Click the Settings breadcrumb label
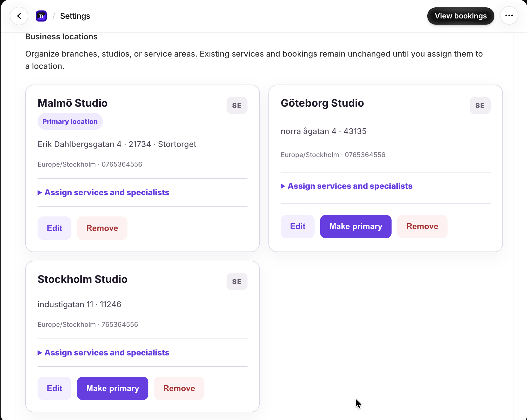Viewport: 527px width, 420px height. tap(75, 16)
